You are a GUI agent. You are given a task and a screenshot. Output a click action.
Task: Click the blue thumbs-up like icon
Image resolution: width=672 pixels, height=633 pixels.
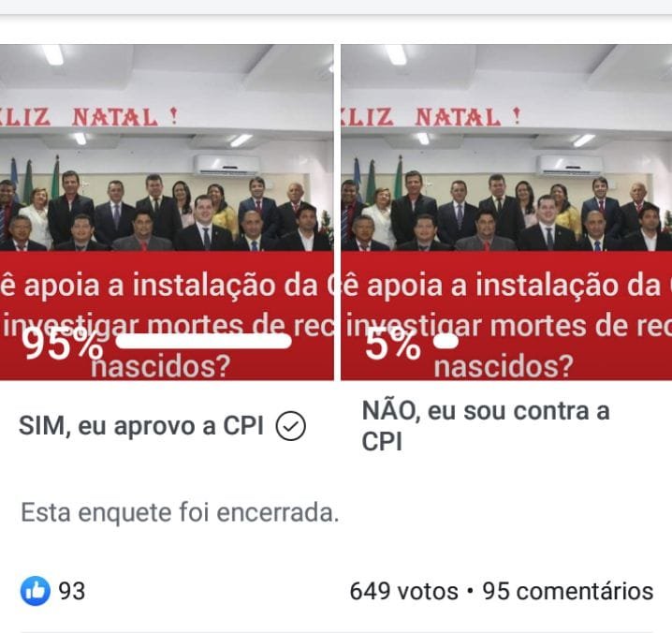pos(36,591)
